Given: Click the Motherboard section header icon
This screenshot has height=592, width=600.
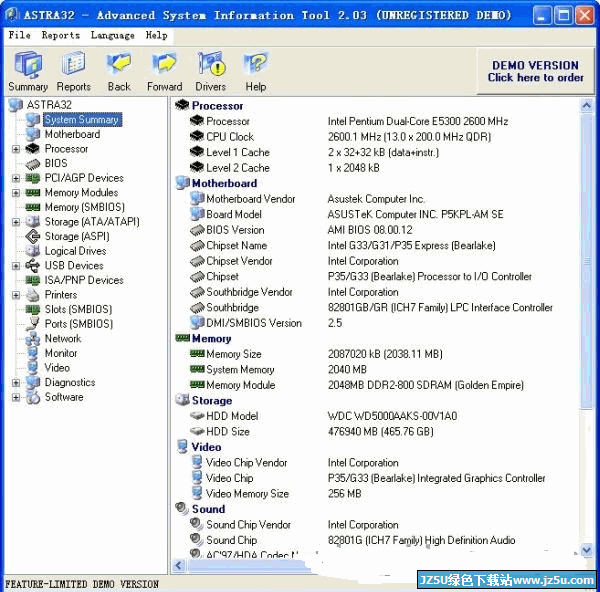Looking at the screenshot, I should (x=183, y=183).
